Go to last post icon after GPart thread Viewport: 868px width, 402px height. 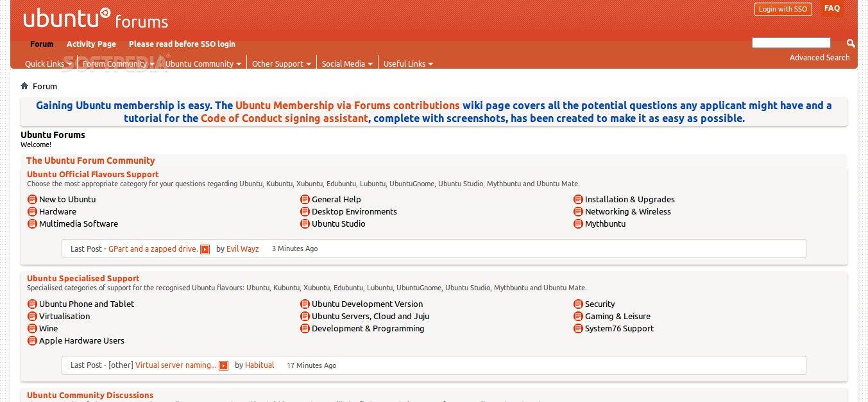pyautogui.click(x=205, y=249)
